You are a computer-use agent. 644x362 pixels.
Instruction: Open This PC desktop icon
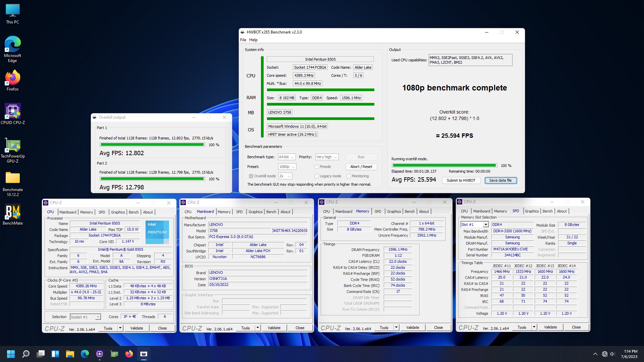13,14
